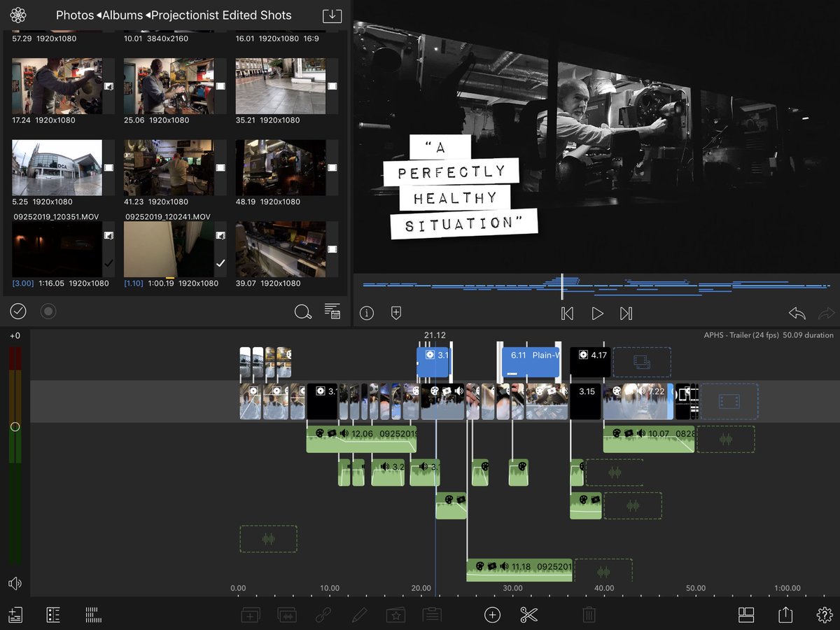The width and height of the screenshot is (840, 630).
Task: Select the black 4.17 overlay clip
Action: pos(590,363)
